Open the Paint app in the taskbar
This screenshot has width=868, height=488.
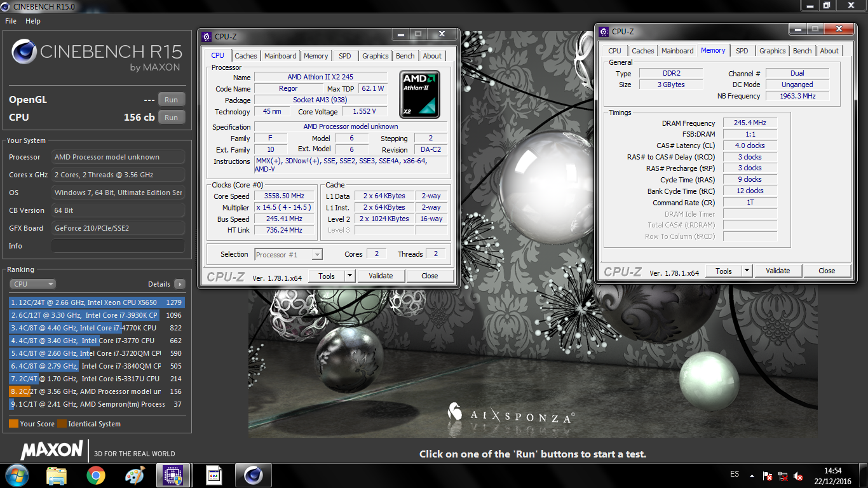(135, 475)
